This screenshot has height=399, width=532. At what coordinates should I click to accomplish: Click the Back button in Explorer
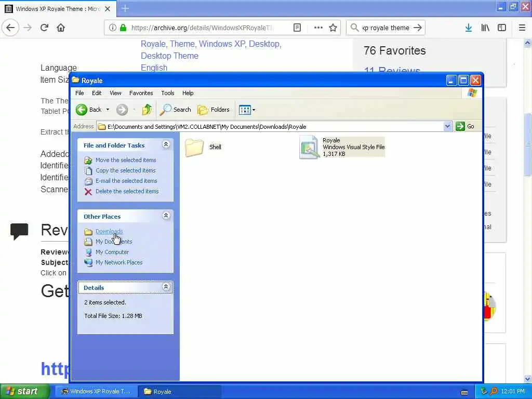click(x=88, y=110)
